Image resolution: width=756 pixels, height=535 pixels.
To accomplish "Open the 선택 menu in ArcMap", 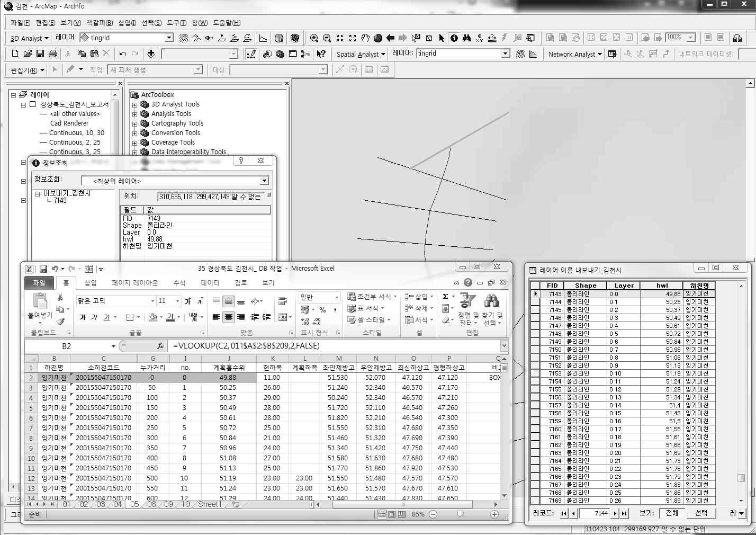I will click(151, 23).
